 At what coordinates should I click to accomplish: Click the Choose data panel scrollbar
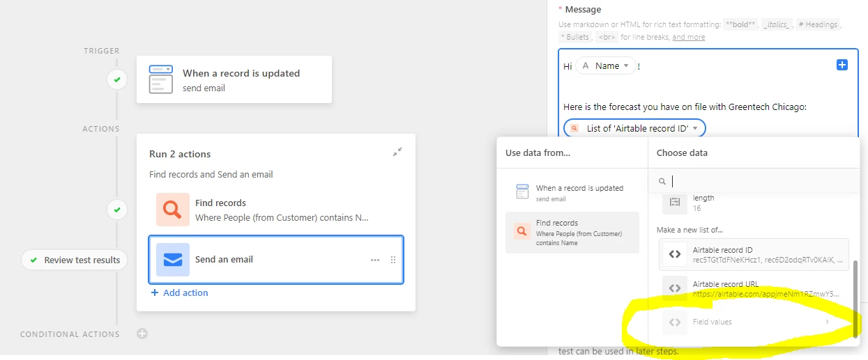856,299
